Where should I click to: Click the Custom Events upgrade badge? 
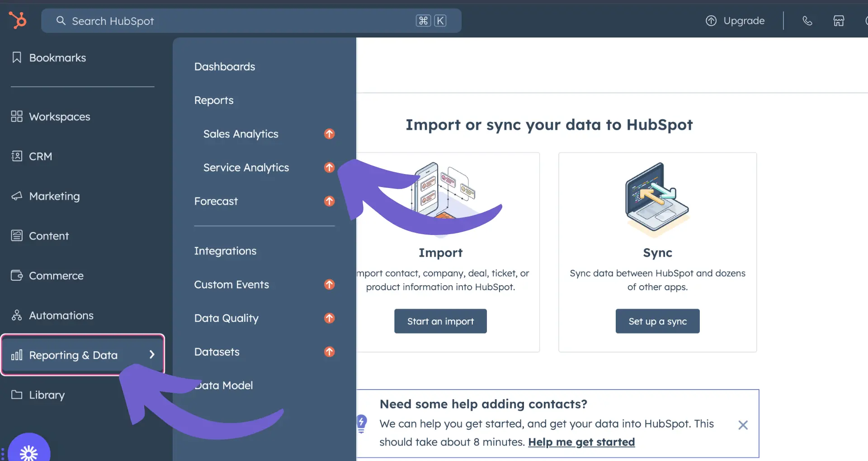click(x=330, y=284)
